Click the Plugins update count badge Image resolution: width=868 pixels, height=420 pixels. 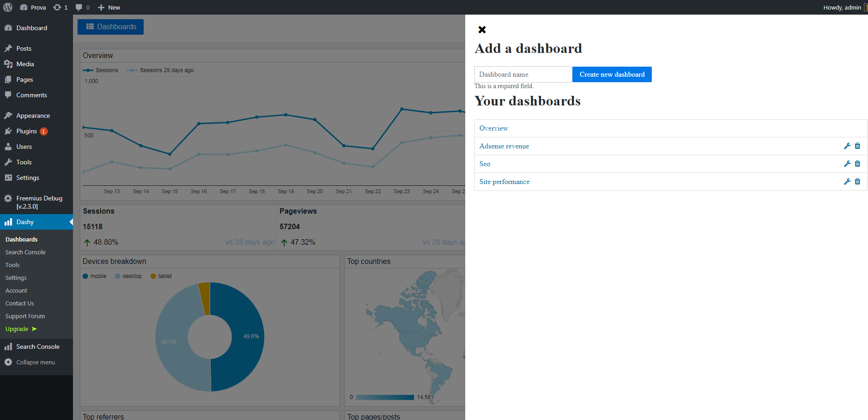point(44,131)
